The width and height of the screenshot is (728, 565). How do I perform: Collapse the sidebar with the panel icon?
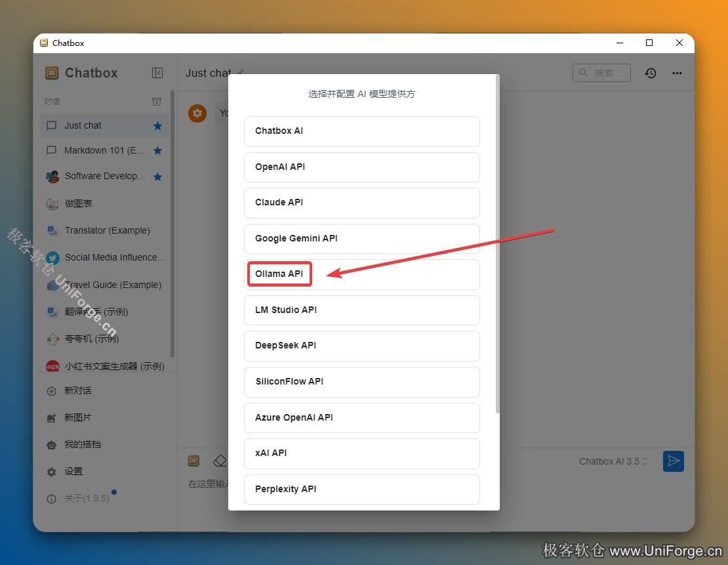[157, 73]
